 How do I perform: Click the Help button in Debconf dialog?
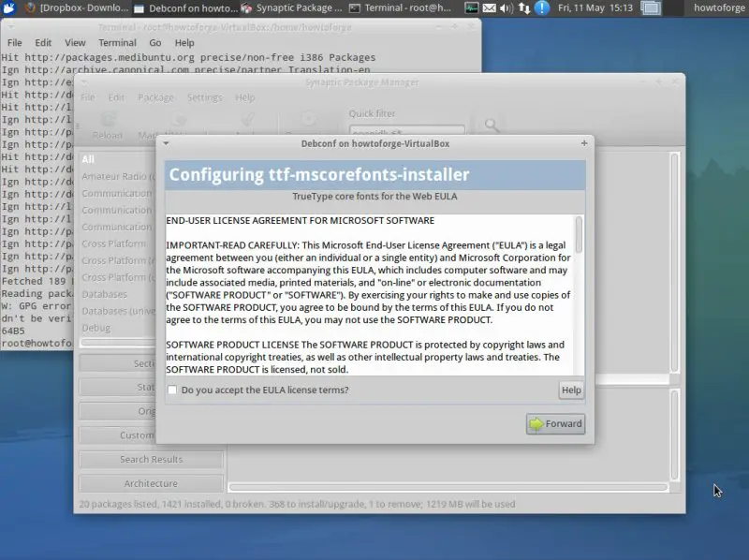pos(571,390)
